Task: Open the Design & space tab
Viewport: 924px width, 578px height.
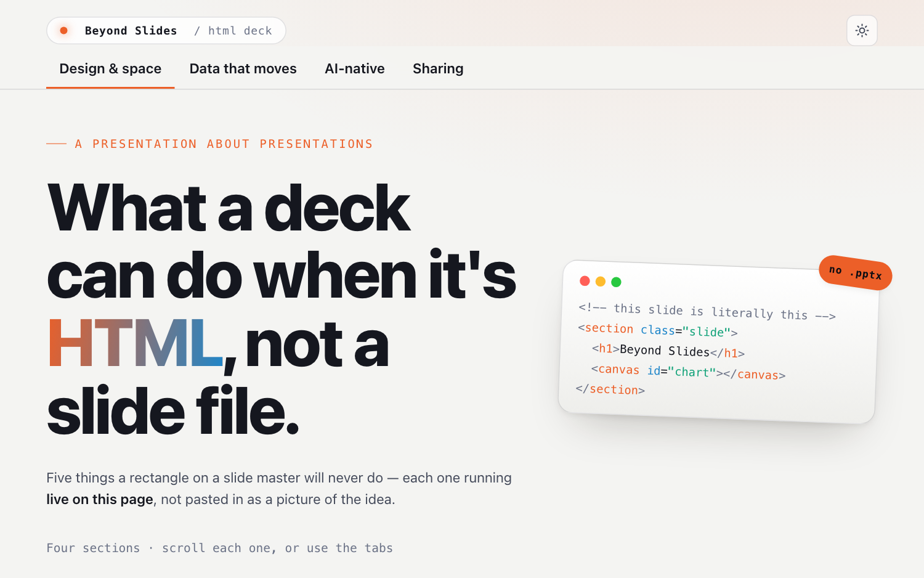Action: click(110, 68)
